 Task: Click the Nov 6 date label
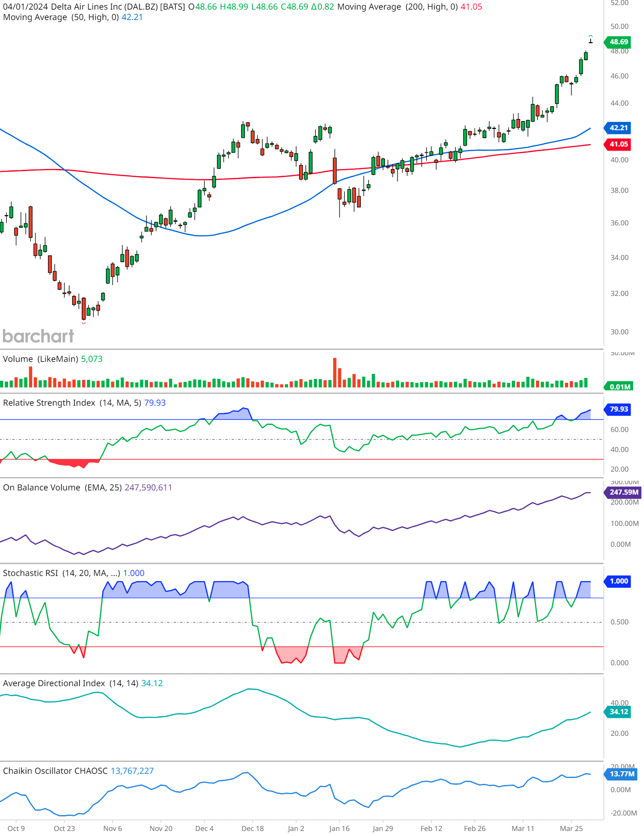pos(113,828)
